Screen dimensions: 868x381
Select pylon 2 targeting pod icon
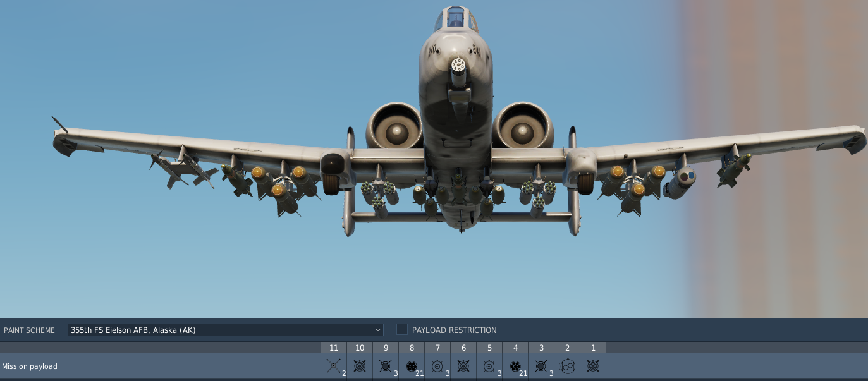[x=567, y=366]
